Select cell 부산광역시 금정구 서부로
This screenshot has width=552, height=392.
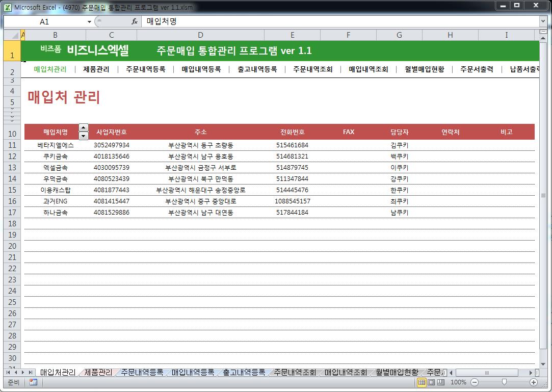pos(200,168)
